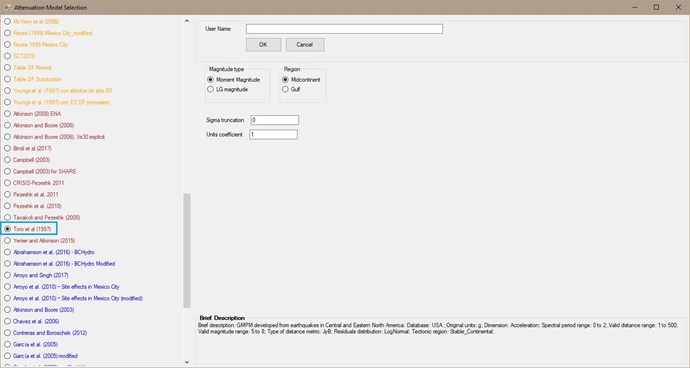
Task: Choose the Midcontinent region
Action: pos(301,80)
